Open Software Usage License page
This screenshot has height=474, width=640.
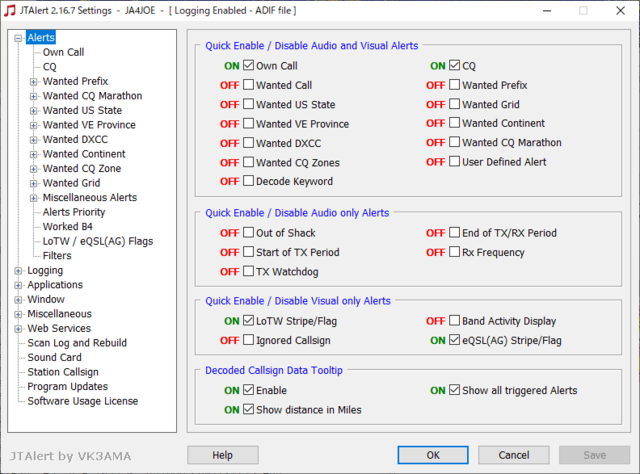tap(83, 401)
